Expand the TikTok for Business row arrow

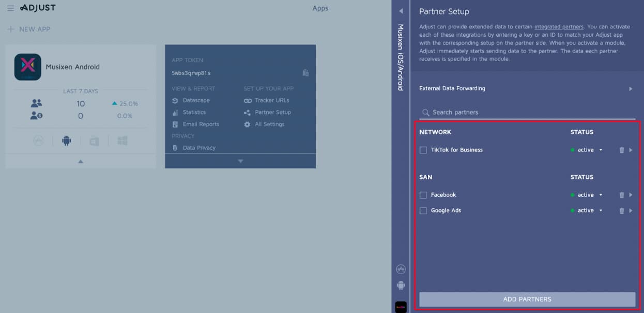tap(631, 150)
